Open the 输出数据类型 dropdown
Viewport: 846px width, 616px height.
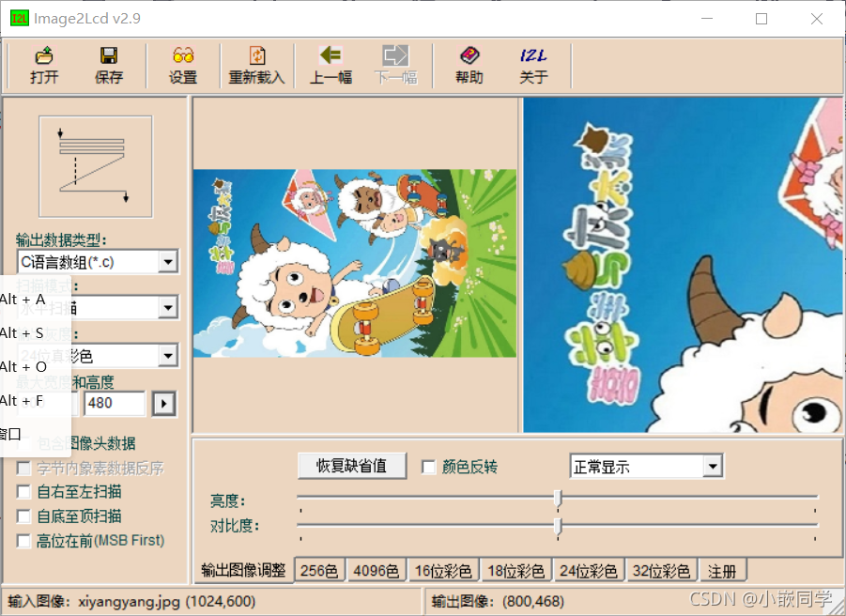168,262
